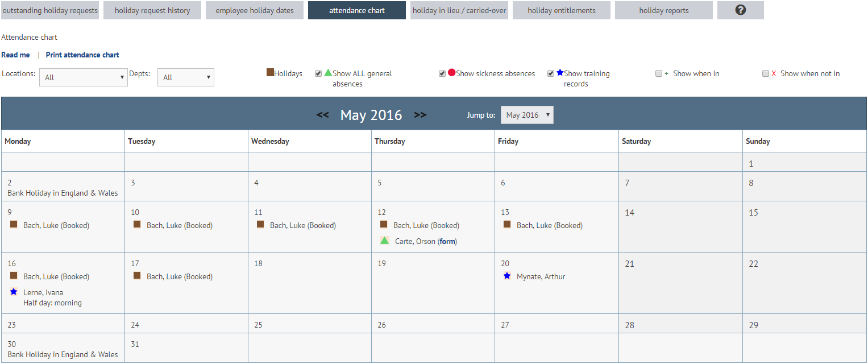Image resolution: width=868 pixels, height=364 pixels.
Task: Click the green triangle beside Carte, Orson
Action: (384, 240)
